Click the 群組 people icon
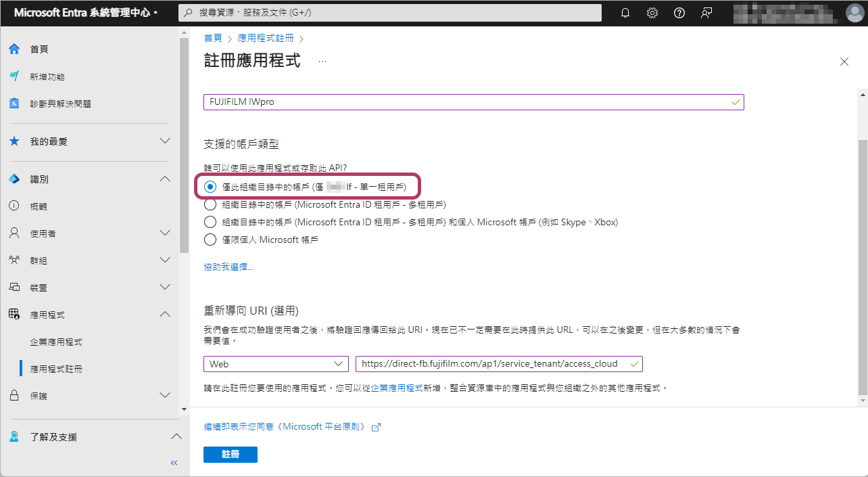 point(14,260)
